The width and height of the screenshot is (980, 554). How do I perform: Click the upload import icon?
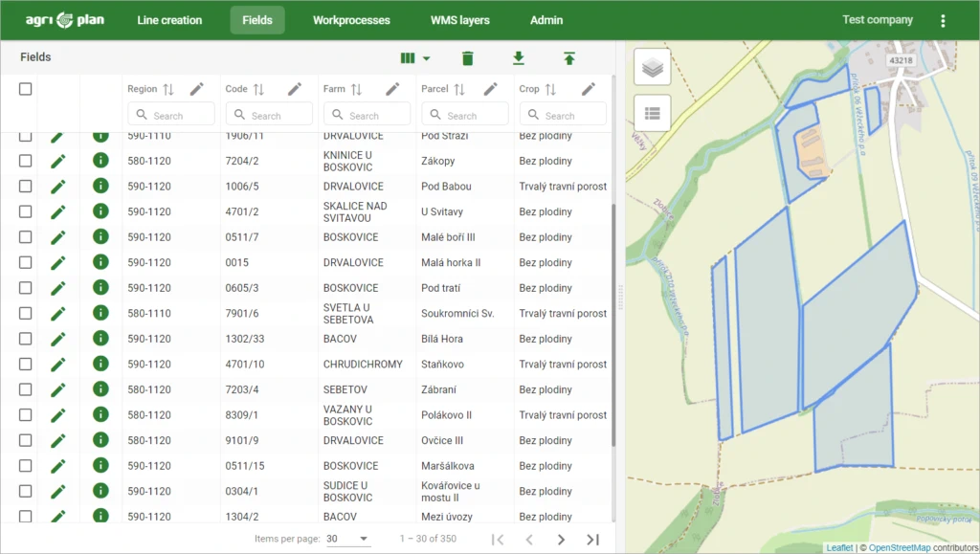(x=569, y=58)
